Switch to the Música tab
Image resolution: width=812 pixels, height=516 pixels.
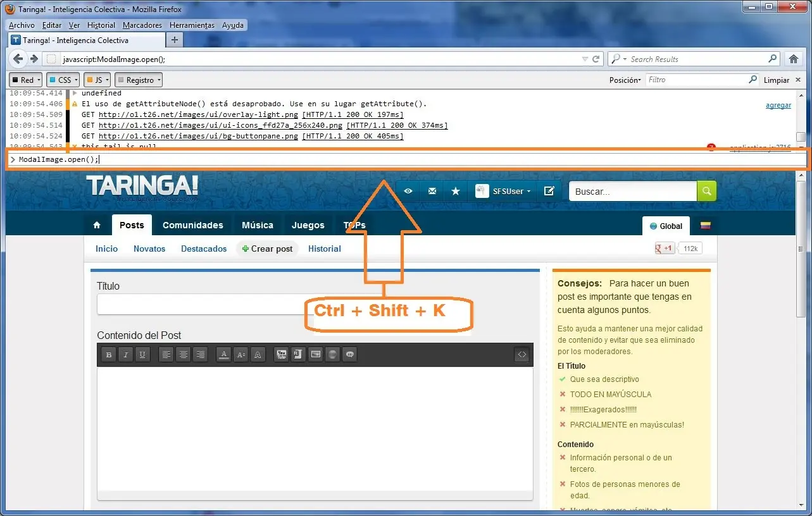(x=258, y=225)
